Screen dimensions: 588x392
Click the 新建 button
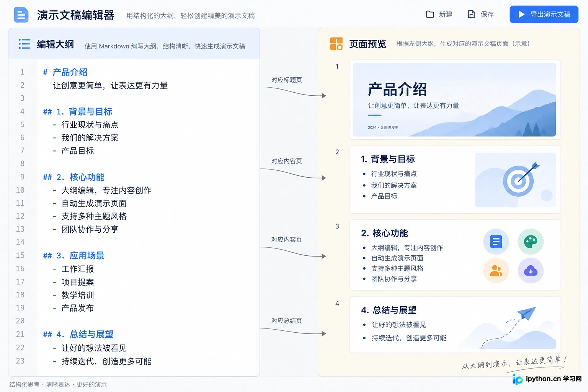tap(439, 14)
